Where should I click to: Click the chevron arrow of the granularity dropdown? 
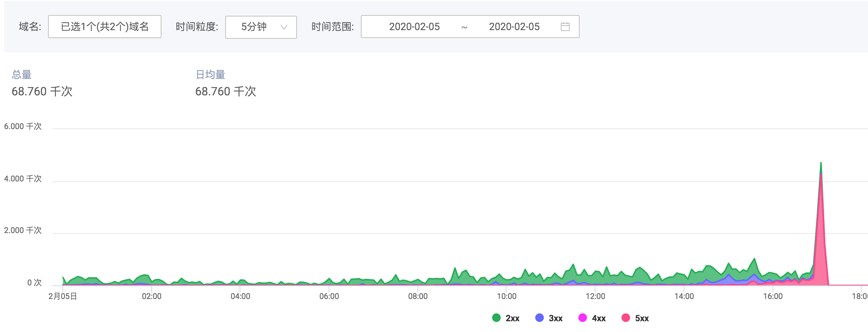click(284, 27)
